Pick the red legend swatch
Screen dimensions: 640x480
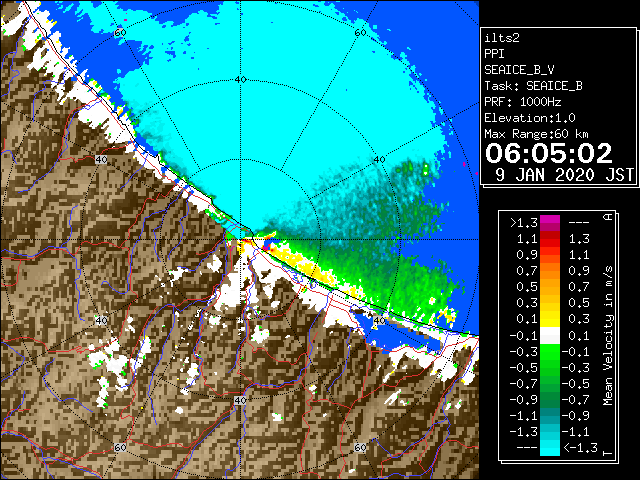pos(550,239)
